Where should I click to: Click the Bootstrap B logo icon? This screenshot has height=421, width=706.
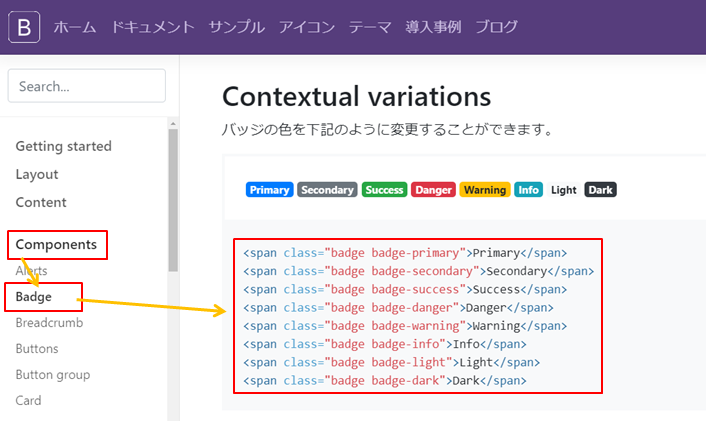24,26
